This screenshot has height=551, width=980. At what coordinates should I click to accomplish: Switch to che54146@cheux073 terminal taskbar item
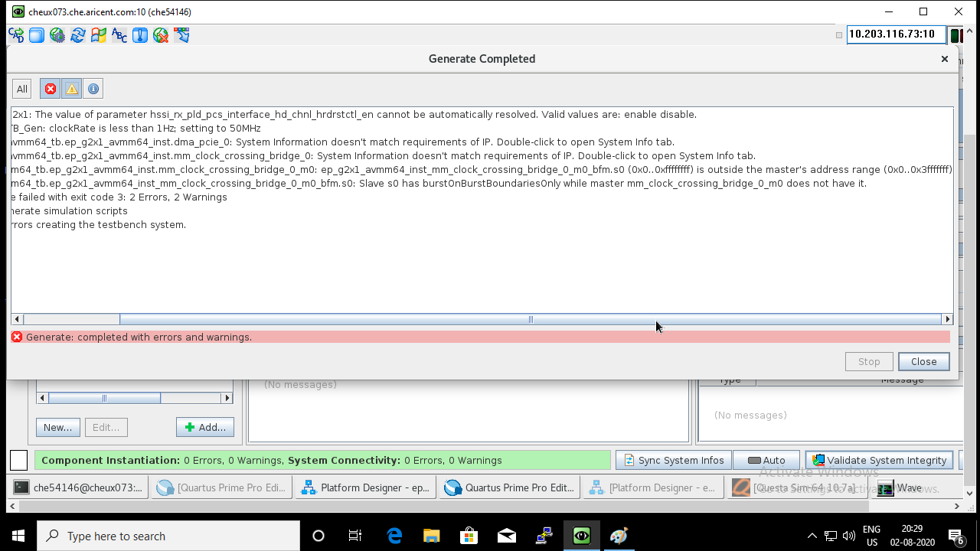point(80,487)
